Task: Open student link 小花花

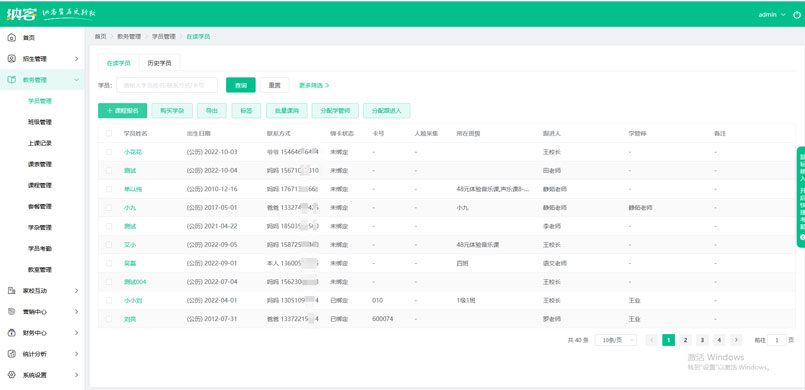Action: coord(133,152)
